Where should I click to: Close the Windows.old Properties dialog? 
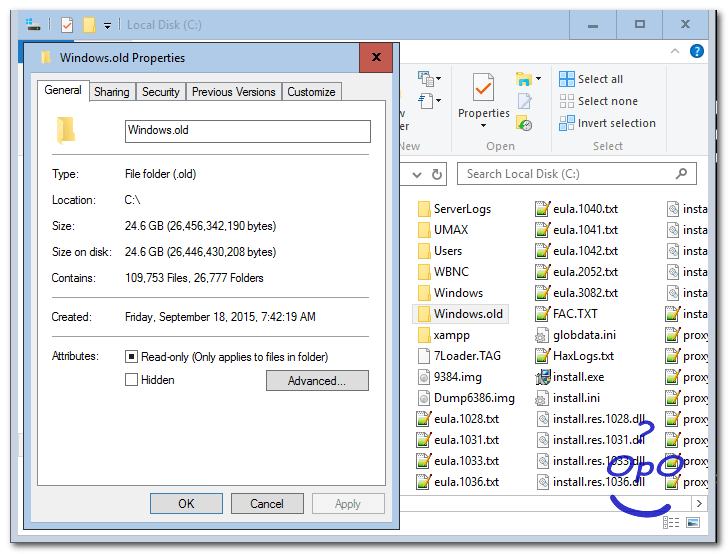point(376,58)
